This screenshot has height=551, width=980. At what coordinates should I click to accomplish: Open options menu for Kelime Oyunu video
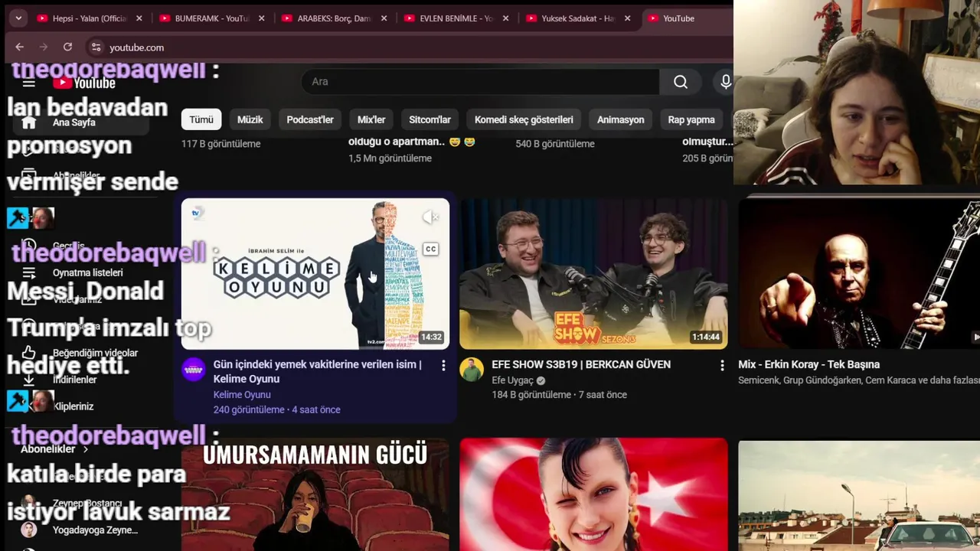(x=443, y=366)
